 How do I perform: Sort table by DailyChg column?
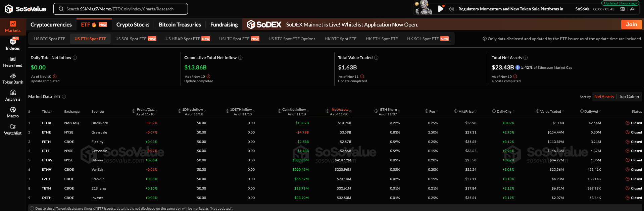pyautogui.click(x=513, y=111)
